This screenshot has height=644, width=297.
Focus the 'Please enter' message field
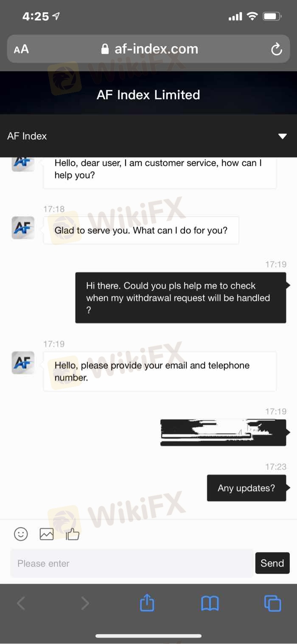tap(132, 563)
